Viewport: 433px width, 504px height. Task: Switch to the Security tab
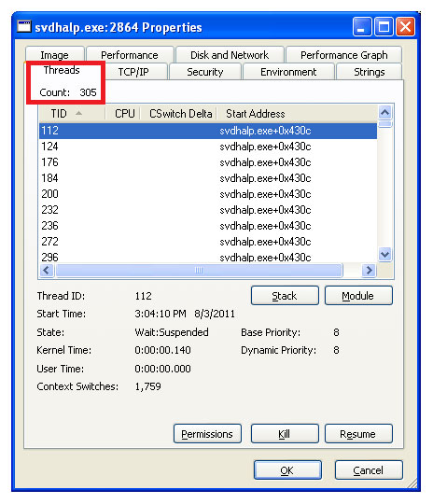pyautogui.click(x=205, y=72)
